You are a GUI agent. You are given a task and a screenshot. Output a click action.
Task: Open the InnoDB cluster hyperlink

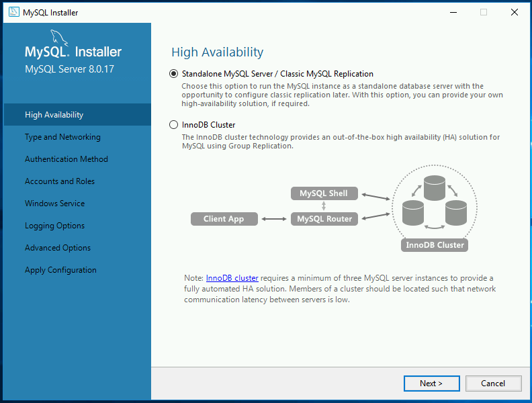[232, 278]
